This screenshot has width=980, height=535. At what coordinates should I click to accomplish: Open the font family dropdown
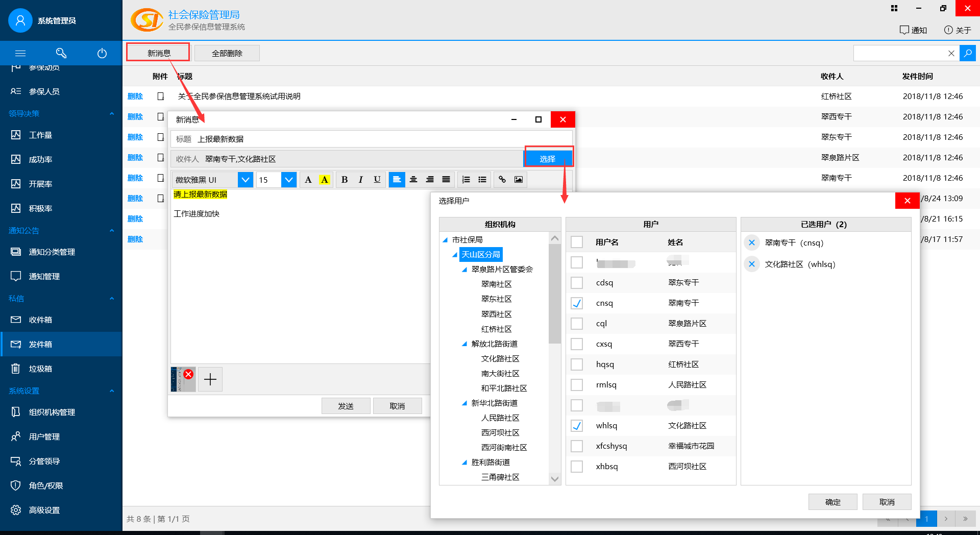pos(246,180)
